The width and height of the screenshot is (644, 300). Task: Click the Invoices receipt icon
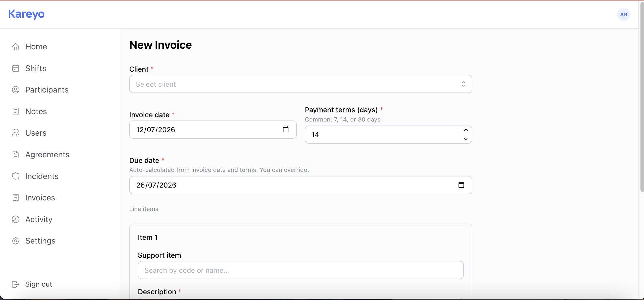pos(16,198)
